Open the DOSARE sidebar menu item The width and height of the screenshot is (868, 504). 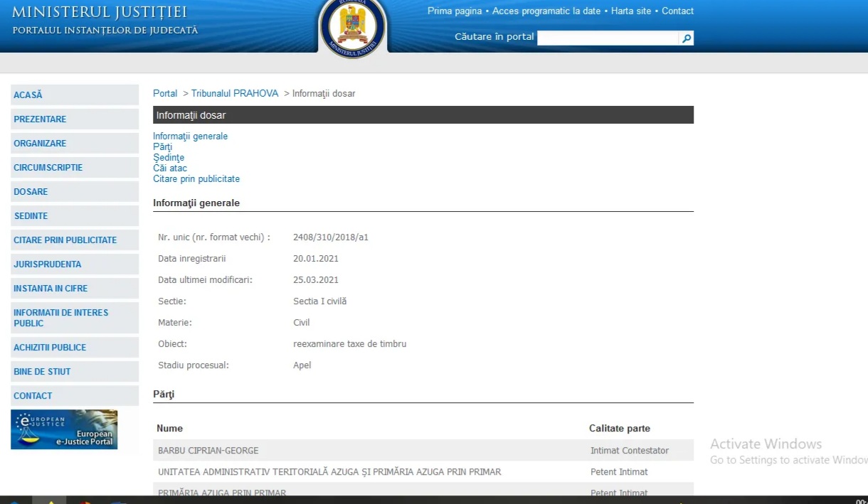(x=31, y=192)
